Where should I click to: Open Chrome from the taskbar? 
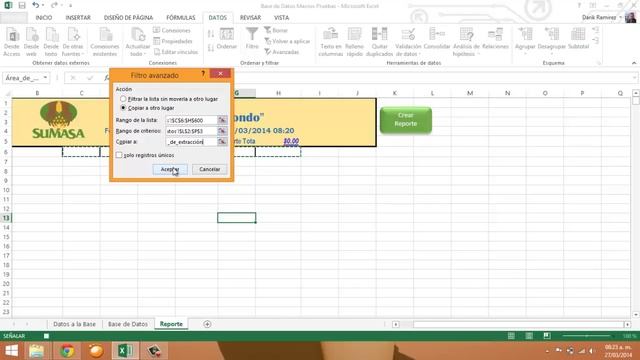coord(67,351)
